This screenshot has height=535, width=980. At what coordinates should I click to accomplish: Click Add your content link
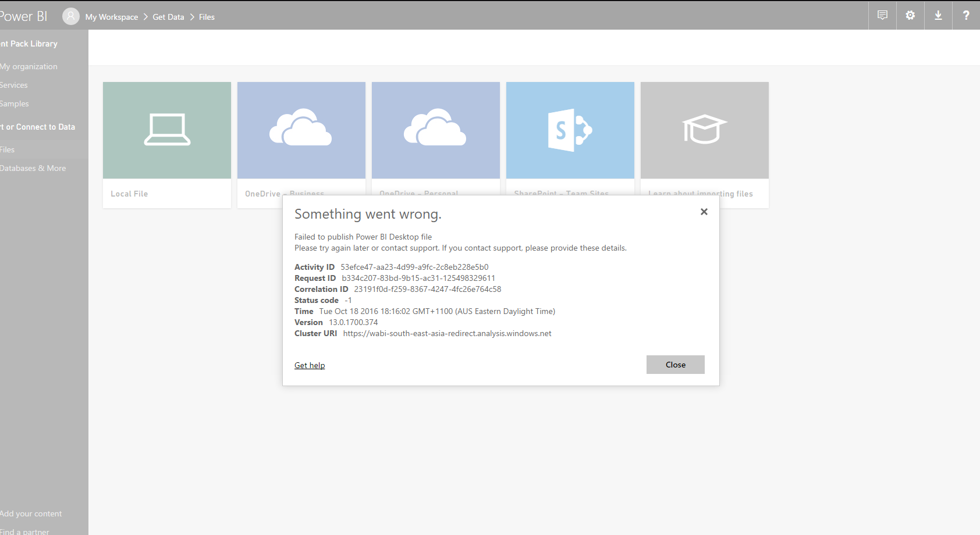(31, 513)
